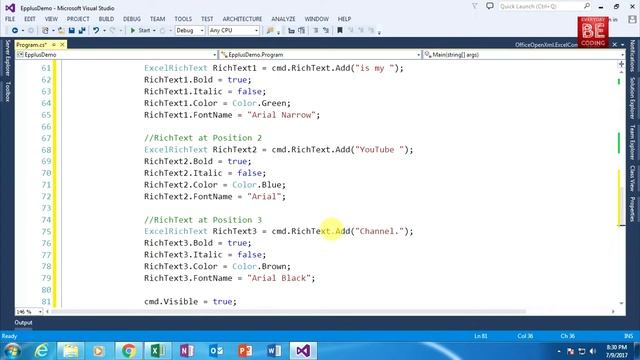Open PowerPoint from the taskbar
This screenshot has width=640, height=360.
pos(245,351)
